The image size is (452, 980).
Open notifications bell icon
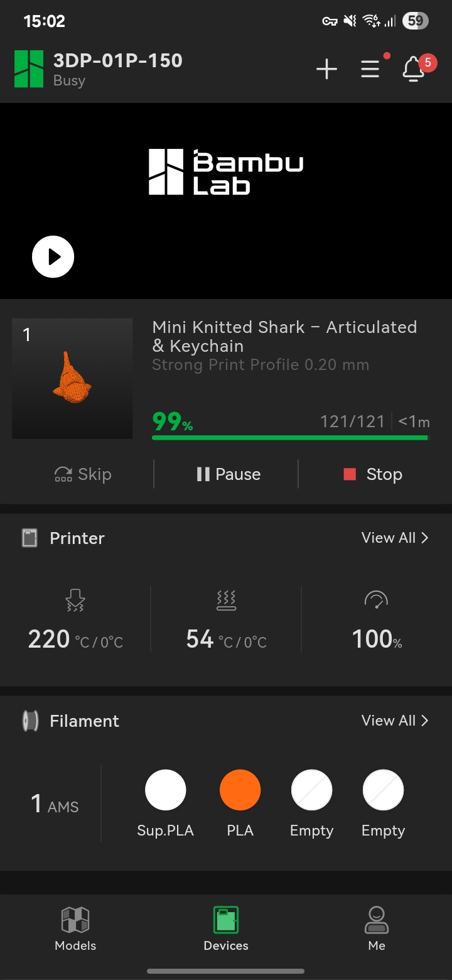point(413,69)
